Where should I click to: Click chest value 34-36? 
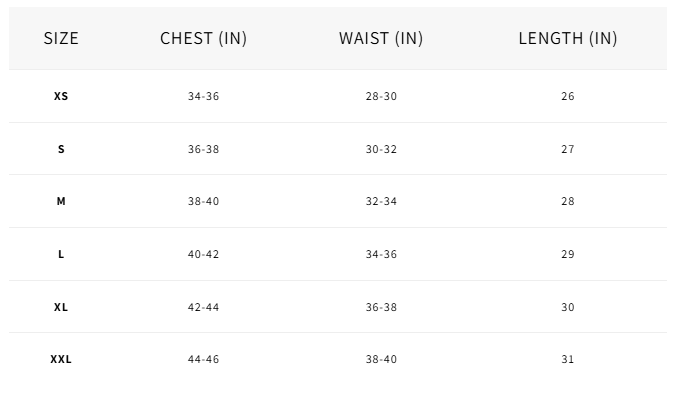pos(204,96)
